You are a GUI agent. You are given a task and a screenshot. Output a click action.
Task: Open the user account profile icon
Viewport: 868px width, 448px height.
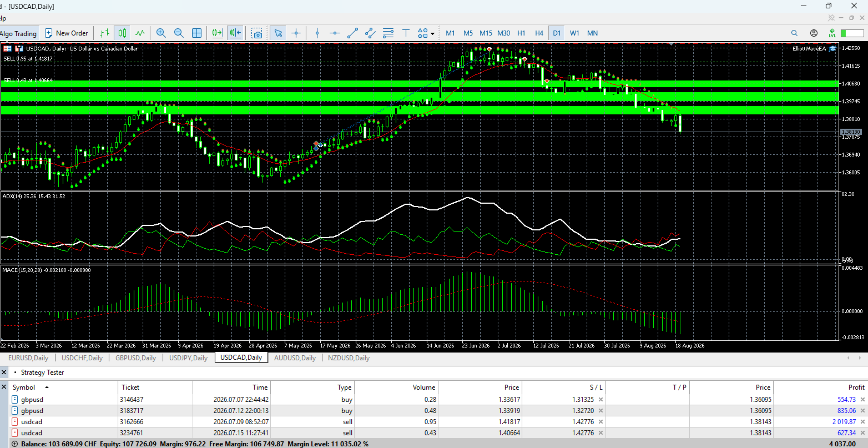point(814,33)
